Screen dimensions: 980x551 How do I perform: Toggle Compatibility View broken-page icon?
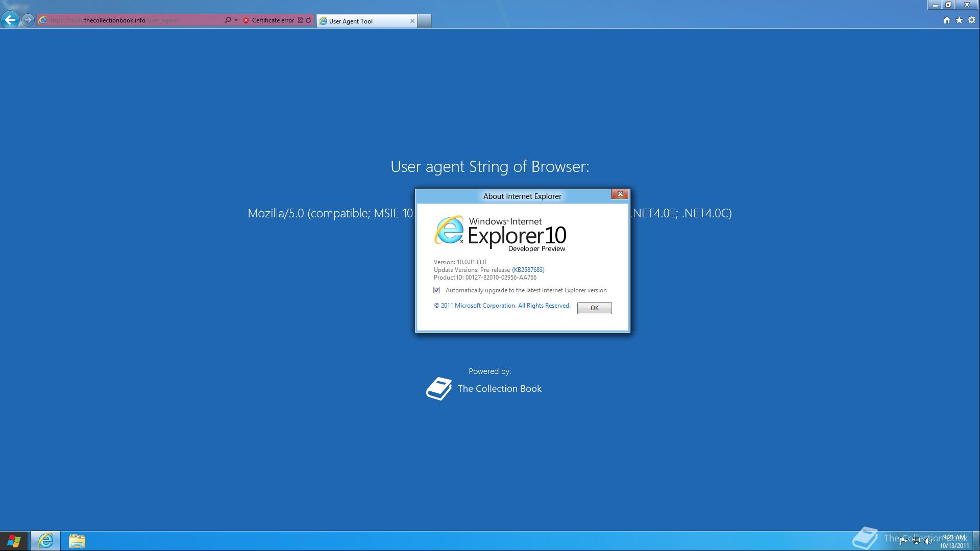(x=300, y=20)
